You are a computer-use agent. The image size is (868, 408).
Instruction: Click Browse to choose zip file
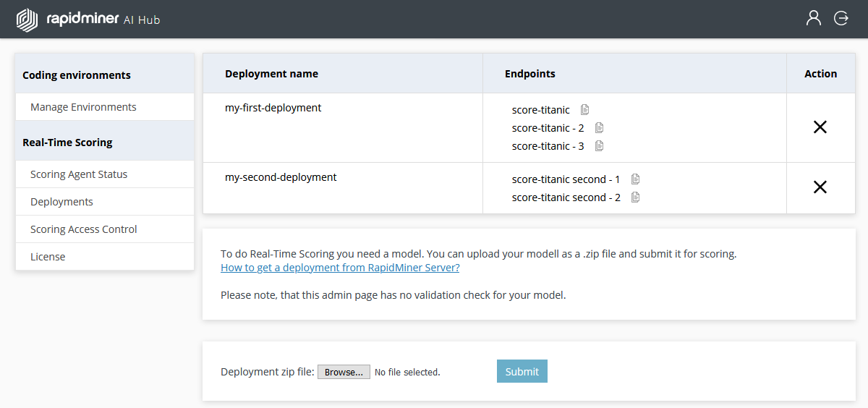[x=344, y=372]
